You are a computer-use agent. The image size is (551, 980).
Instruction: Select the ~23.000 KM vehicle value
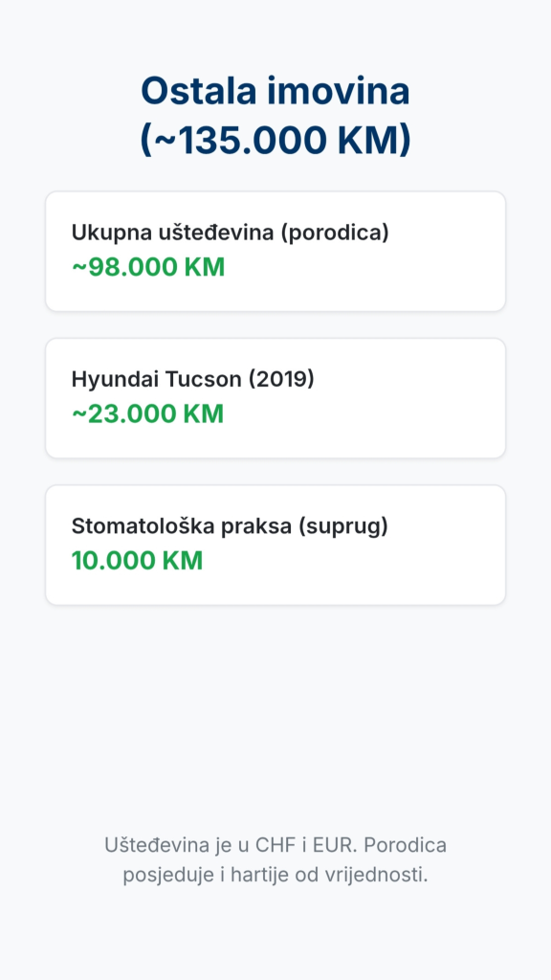point(147,414)
